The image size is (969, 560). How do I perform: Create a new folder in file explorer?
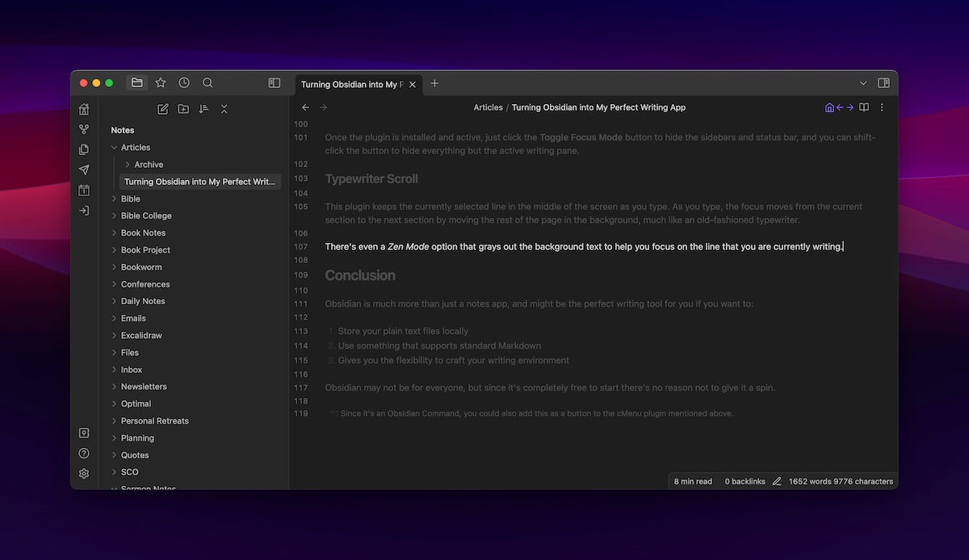tap(183, 109)
